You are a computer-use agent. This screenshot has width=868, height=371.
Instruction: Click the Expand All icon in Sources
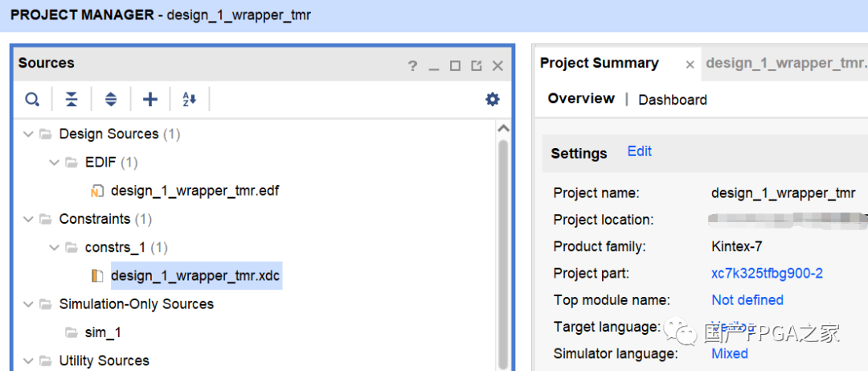(x=111, y=100)
